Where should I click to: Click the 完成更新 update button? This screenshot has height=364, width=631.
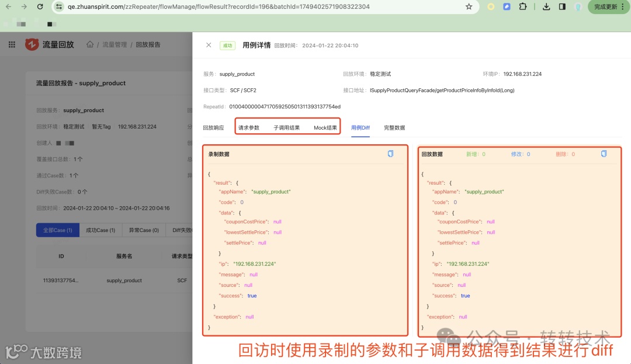(608, 7)
